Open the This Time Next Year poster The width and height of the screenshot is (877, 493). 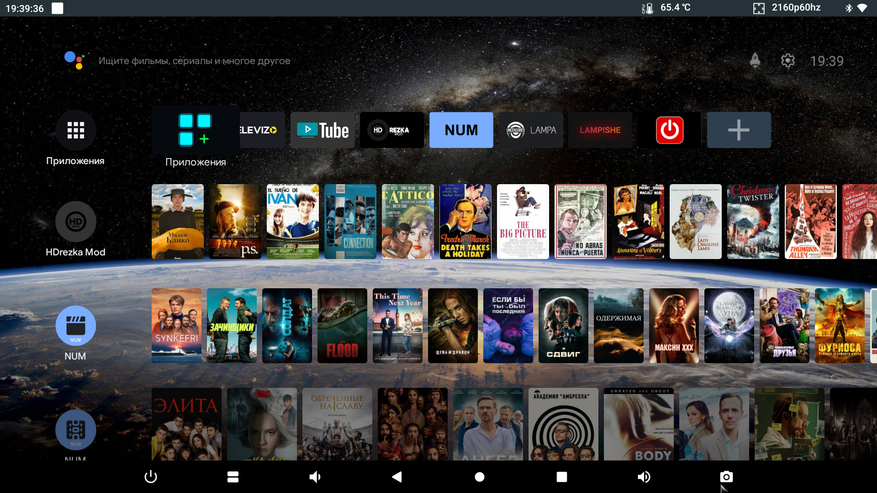(398, 326)
